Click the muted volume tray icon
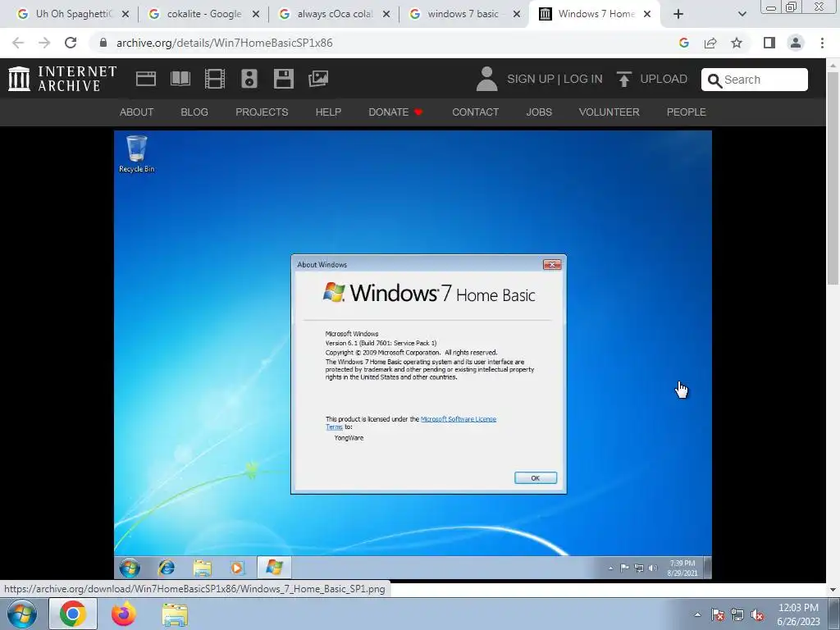The image size is (840, 630). click(757, 615)
